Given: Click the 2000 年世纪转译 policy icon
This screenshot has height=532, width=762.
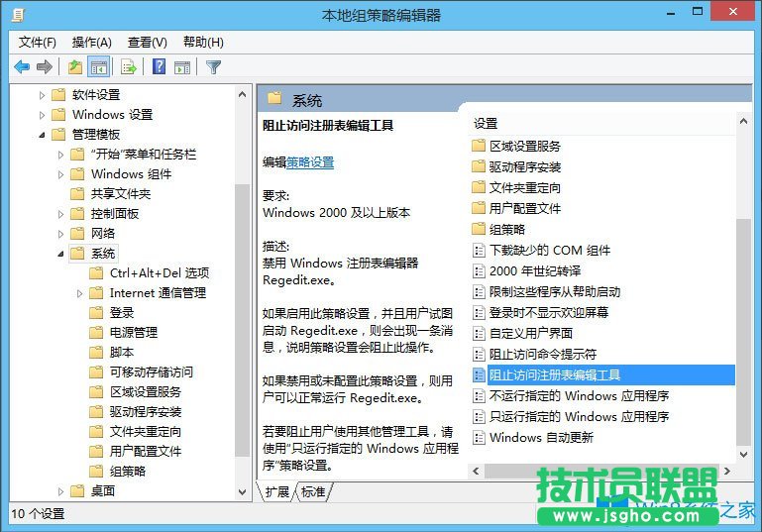Looking at the screenshot, I should tap(479, 271).
